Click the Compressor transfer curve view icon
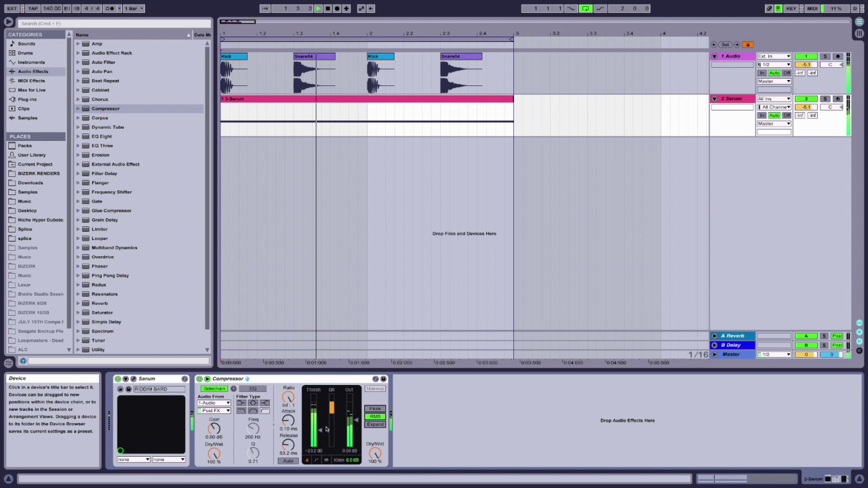The image size is (868, 488). 316,460
